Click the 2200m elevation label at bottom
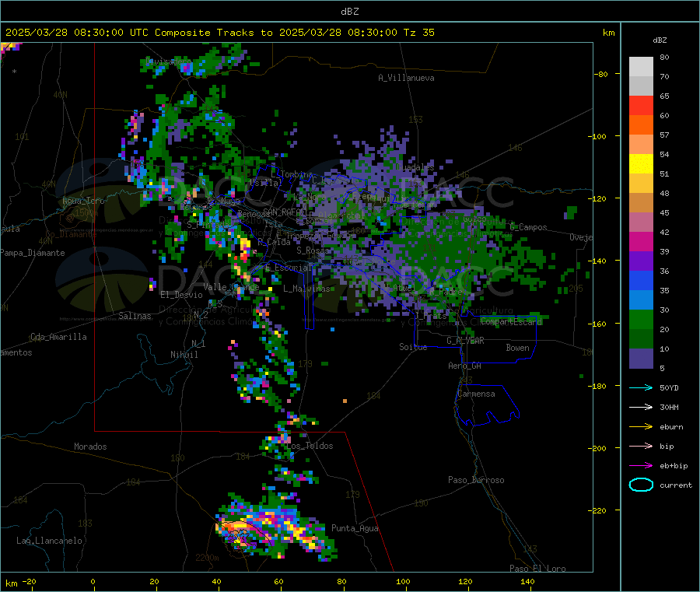The height and width of the screenshot is (592, 700). pyautogui.click(x=207, y=558)
